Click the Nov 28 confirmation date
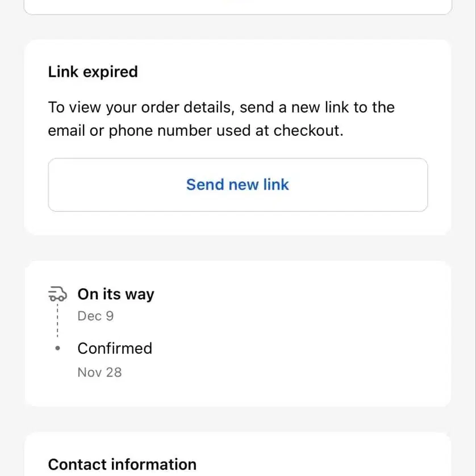The height and width of the screenshot is (476, 476). point(99,372)
